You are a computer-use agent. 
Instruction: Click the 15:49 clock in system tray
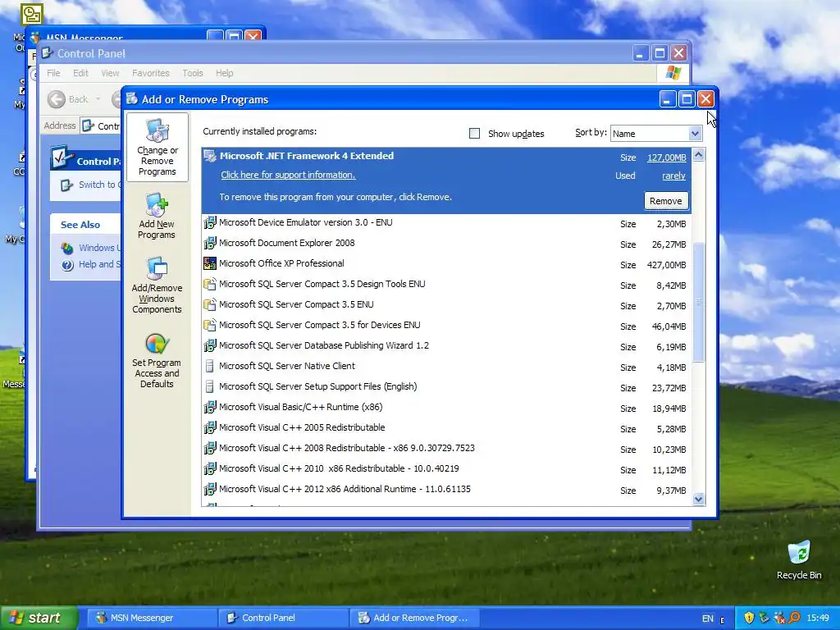click(818, 619)
